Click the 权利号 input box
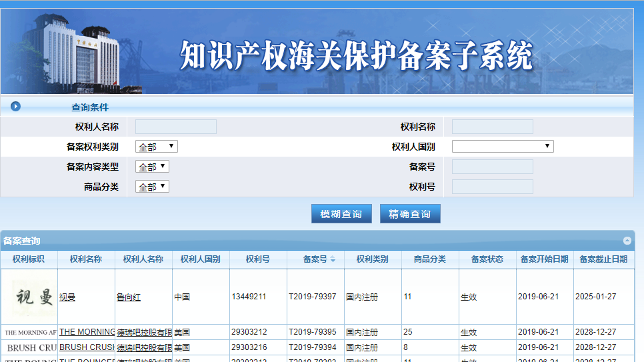 (492, 187)
